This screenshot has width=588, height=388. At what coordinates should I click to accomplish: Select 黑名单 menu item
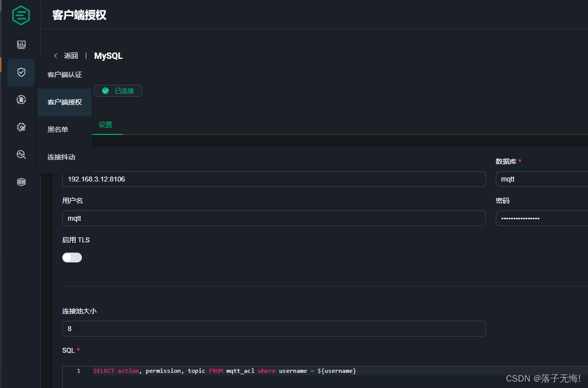click(65, 129)
